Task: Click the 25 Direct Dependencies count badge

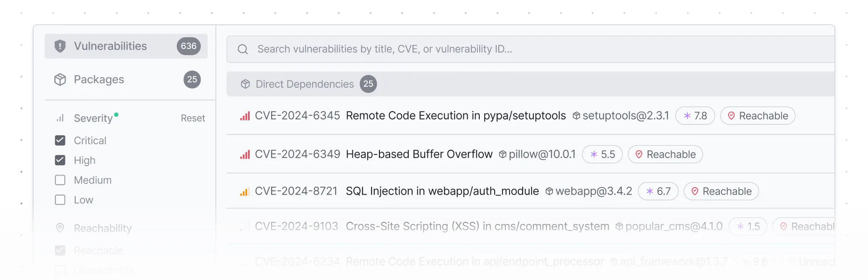Action: (368, 84)
